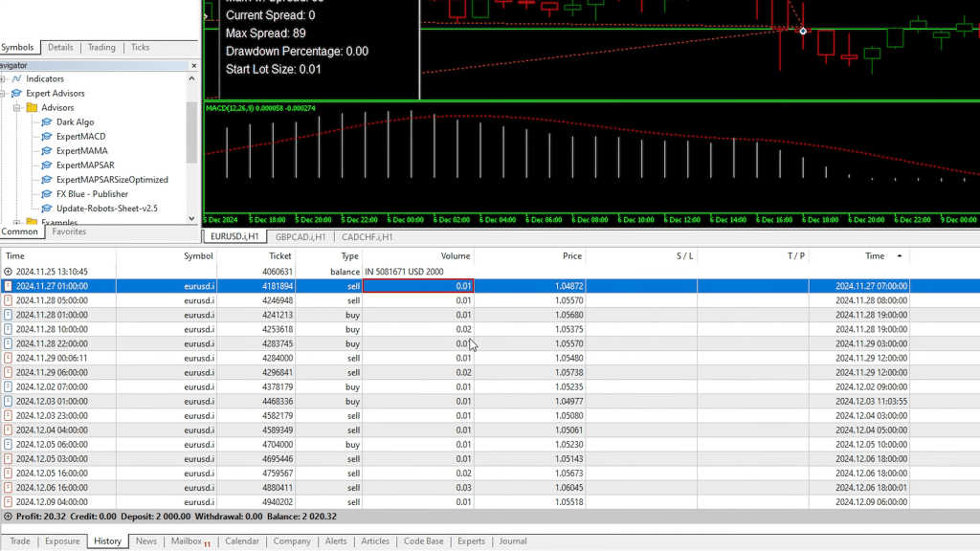Select the Dark Algo expert advisor icon

click(x=47, y=122)
